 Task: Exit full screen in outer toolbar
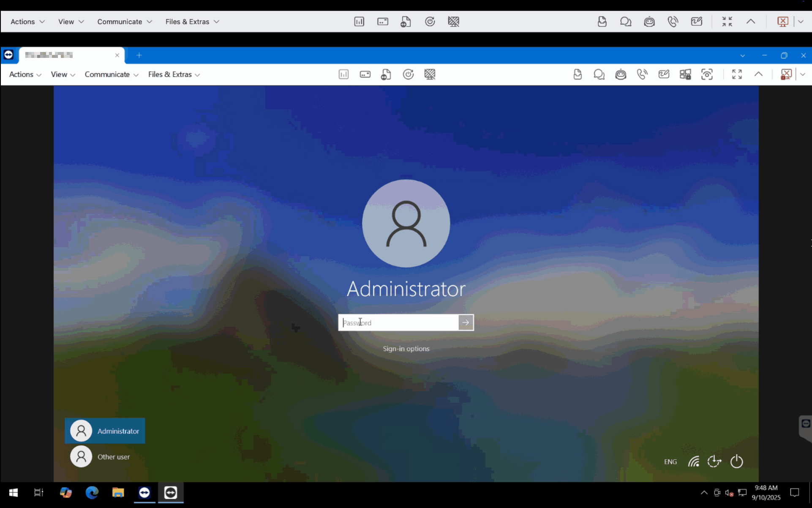click(727, 22)
